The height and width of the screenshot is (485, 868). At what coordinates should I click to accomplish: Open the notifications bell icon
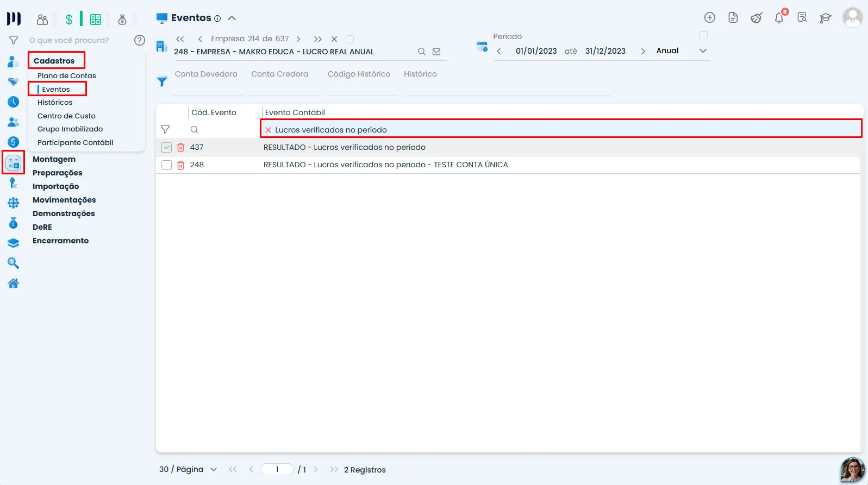(x=779, y=18)
